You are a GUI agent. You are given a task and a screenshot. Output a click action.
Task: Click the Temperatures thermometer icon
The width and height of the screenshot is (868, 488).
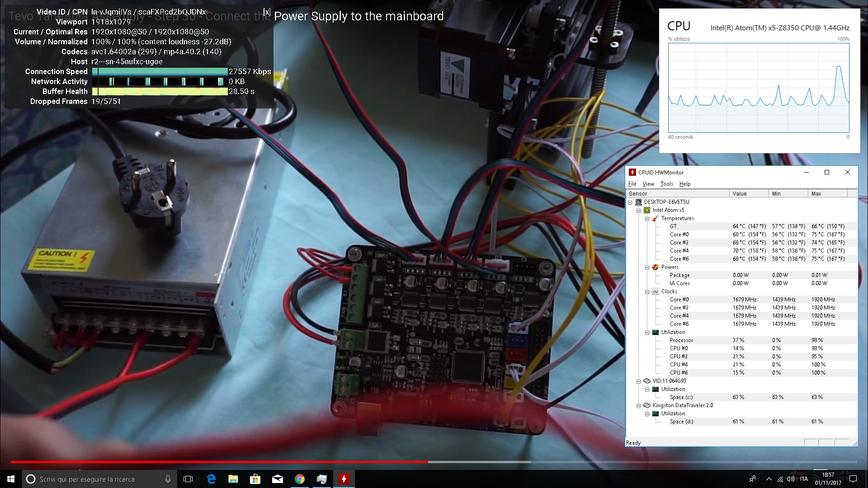655,218
